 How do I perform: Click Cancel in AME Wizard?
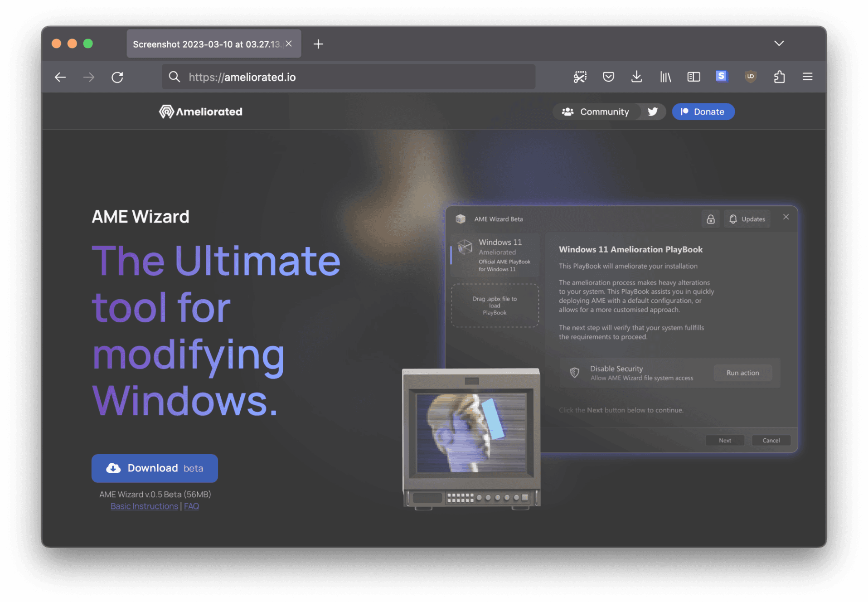[x=771, y=440]
